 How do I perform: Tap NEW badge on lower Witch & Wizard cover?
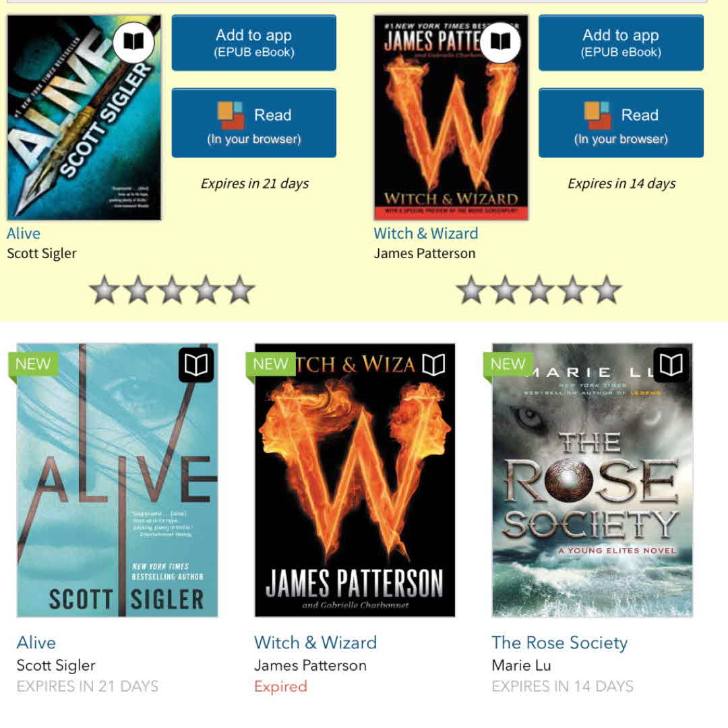[x=271, y=365]
